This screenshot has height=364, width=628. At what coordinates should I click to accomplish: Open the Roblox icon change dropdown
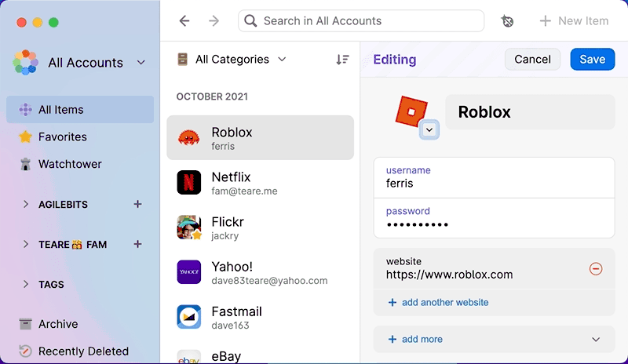pos(429,129)
